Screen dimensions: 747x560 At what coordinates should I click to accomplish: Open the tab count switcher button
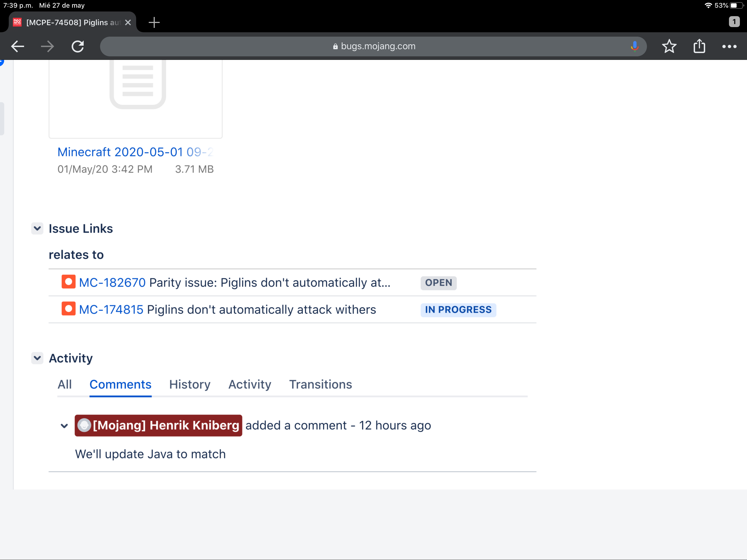point(734,22)
